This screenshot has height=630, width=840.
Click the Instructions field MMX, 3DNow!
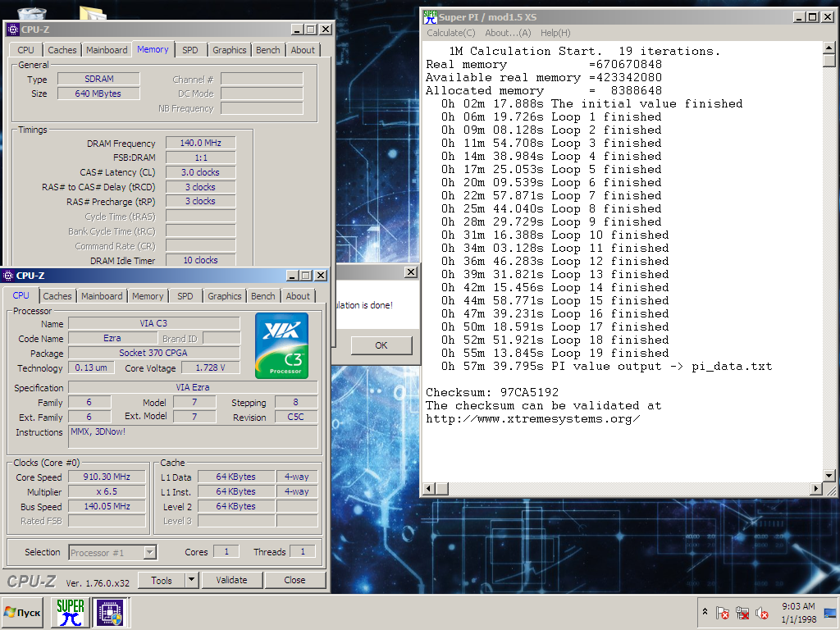coord(193,437)
